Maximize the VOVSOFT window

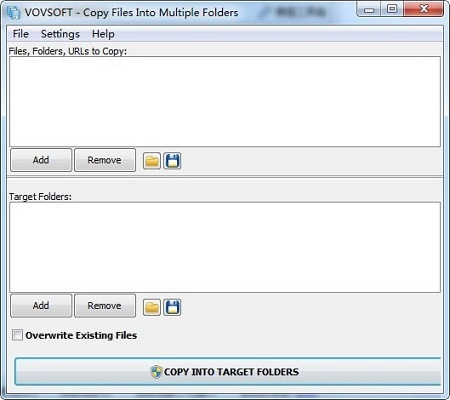pyautogui.click(x=392, y=9)
